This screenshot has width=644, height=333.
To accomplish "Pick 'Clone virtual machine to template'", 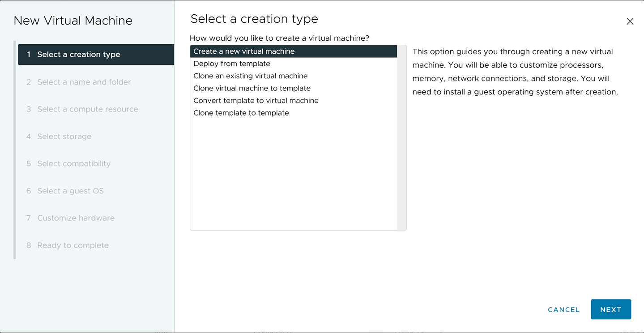I will [x=252, y=88].
